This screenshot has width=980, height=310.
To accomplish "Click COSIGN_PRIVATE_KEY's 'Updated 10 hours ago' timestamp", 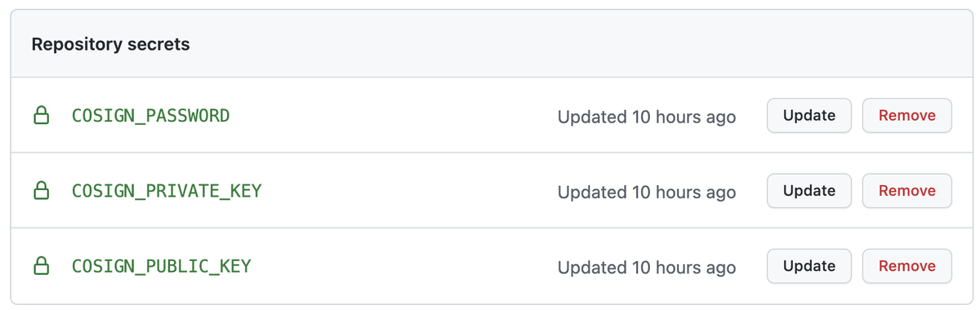I will tap(647, 192).
